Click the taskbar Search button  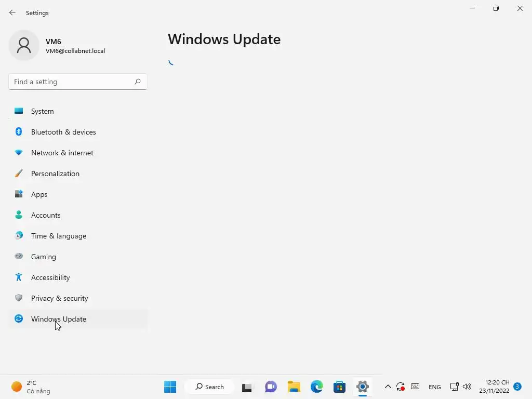(209, 387)
